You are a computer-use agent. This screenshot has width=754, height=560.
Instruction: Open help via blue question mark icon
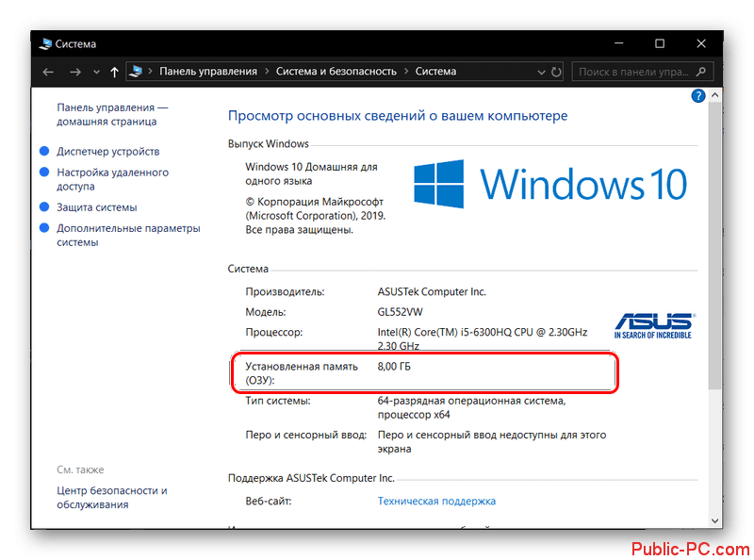click(x=697, y=96)
